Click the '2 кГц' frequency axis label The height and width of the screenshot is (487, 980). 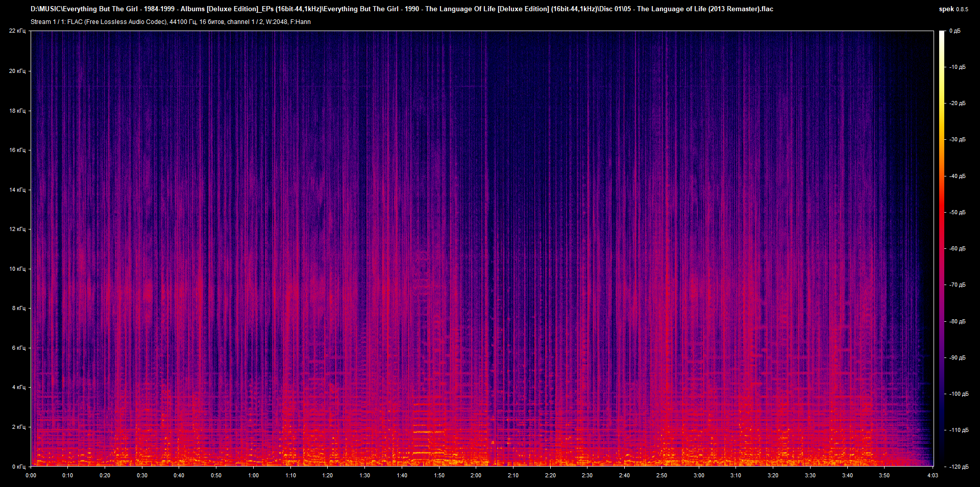pyautogui.click(x=19, y=427)
